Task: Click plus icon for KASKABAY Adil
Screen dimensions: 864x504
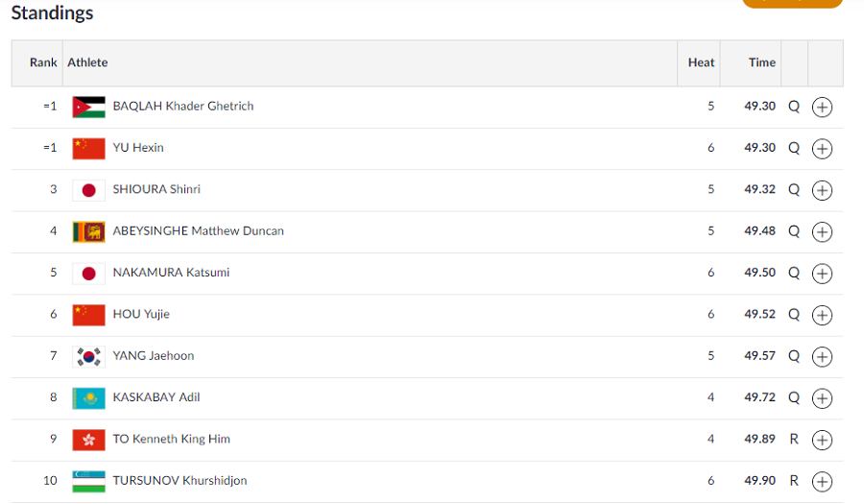Action: coord(822,398)
